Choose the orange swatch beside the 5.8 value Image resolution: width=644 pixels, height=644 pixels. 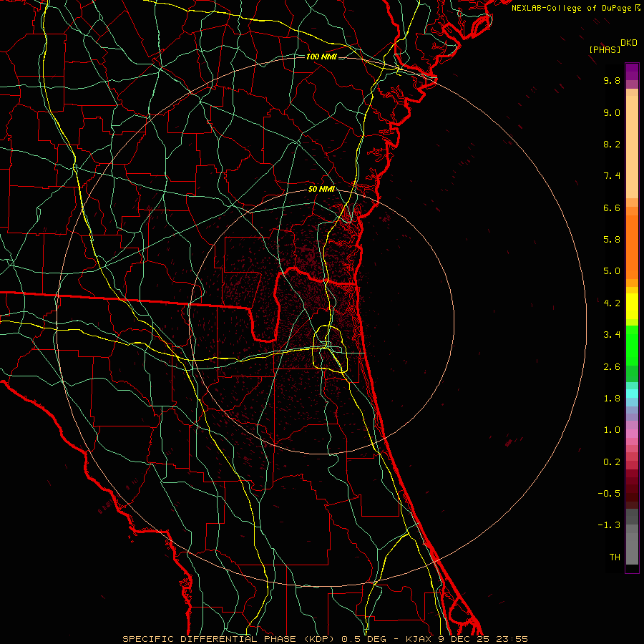click(x=632, y=240)
